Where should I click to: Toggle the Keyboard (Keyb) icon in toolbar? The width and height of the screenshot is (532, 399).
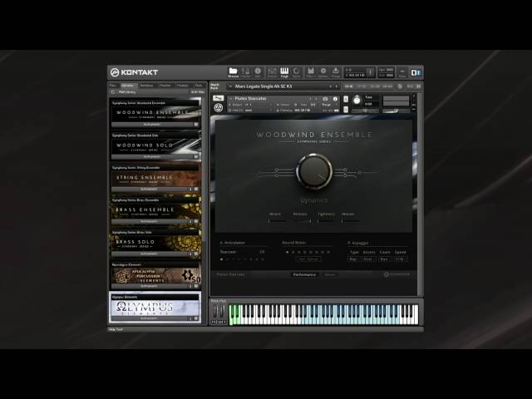point(284,72)
